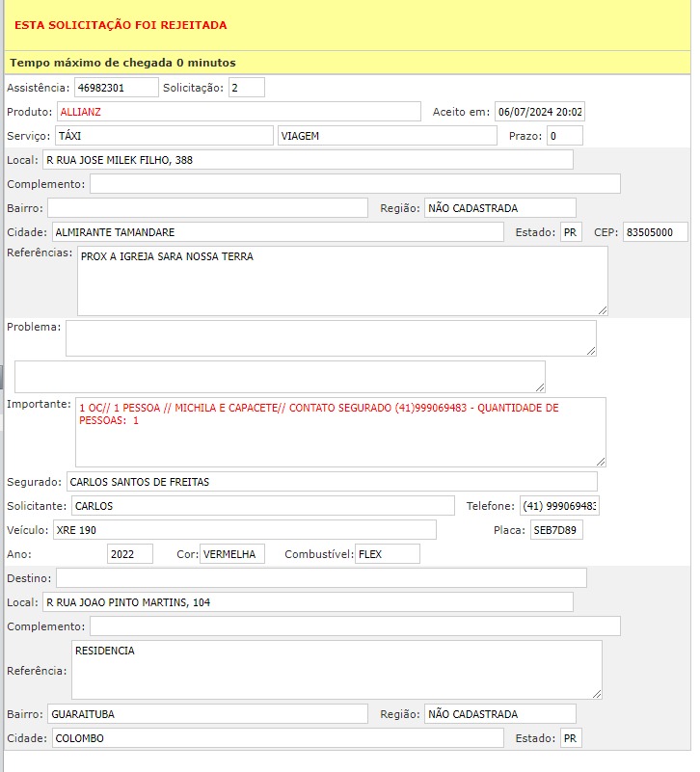Click the Aceito em date field
Screen dimensions: 700x772
pos(540,112)
